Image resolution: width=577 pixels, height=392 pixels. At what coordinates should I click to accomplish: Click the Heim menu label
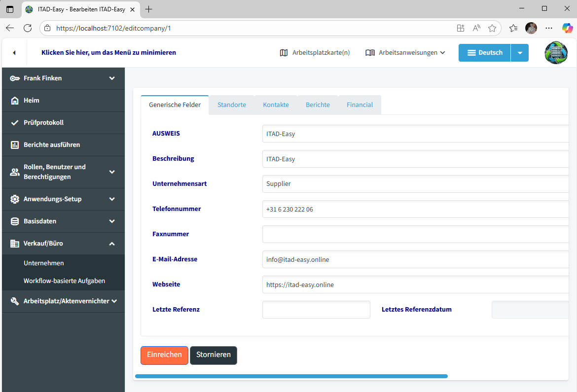(x=31, y=101)
